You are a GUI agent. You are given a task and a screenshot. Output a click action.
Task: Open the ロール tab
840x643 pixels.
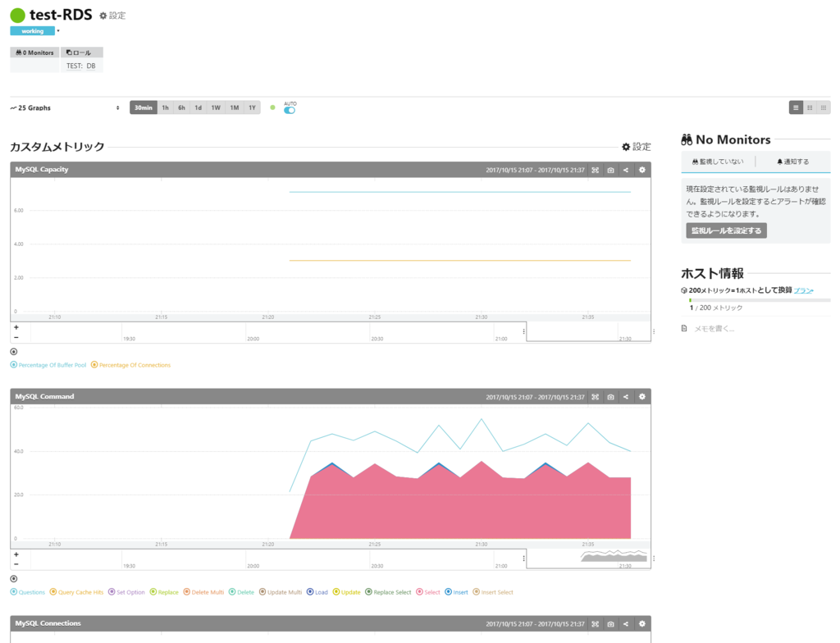[x=81, y=52]
